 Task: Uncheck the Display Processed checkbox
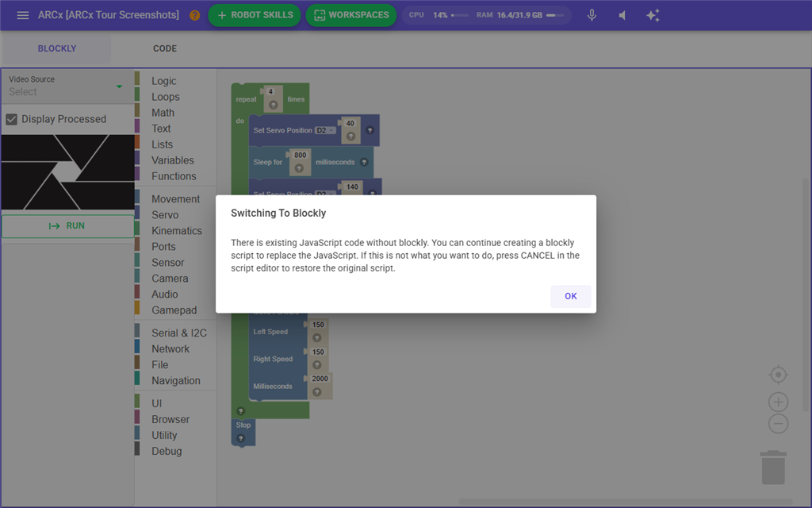click(x=11, y=119)
